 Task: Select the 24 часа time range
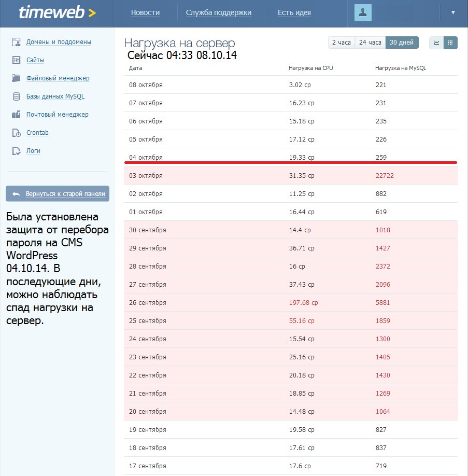370,43
